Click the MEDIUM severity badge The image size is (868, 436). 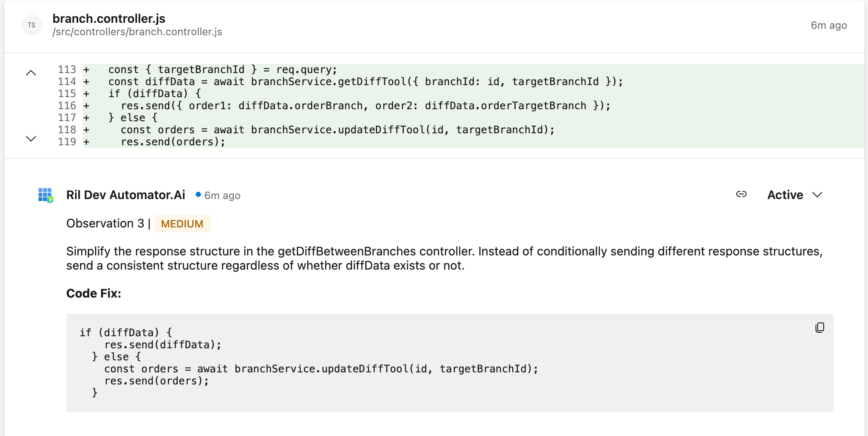pos(182,224)
